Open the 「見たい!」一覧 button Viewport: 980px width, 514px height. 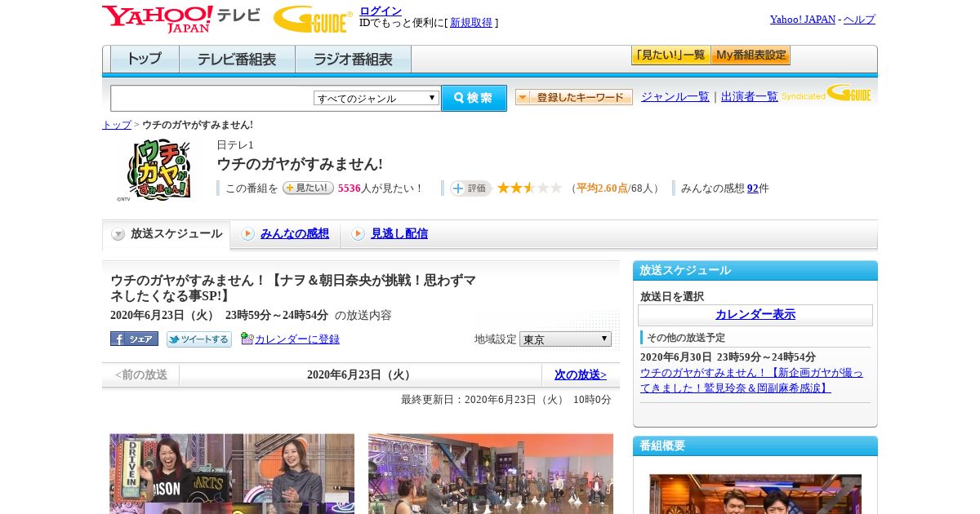point(670,55)
